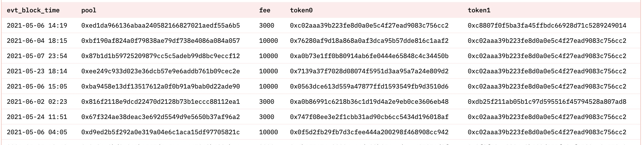Click the token0 column header
The height and width of the screenshot is (145, 644).
click(301, 10)
